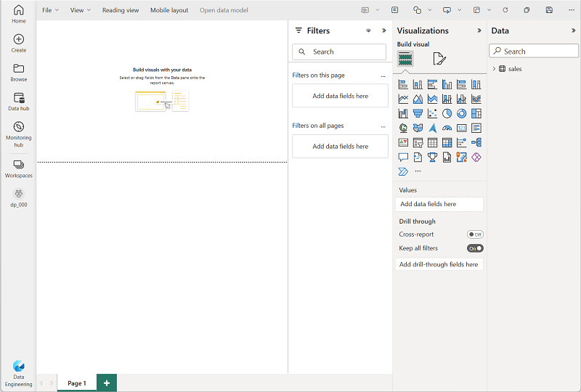Select the globe map visual
Viewport: 581px width, 392px height.
tap(403, 128)
